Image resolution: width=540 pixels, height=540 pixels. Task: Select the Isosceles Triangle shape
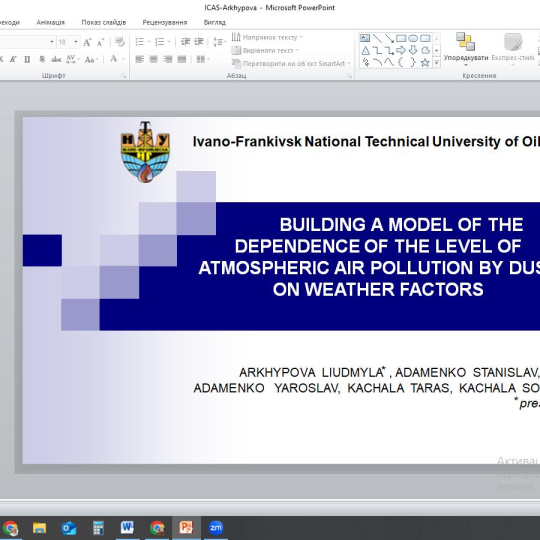click(365, 51)
